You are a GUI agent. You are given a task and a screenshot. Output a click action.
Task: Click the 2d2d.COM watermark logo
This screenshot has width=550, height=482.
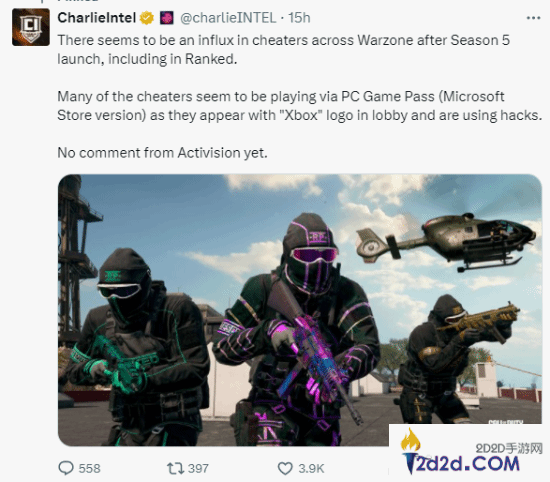467,464
